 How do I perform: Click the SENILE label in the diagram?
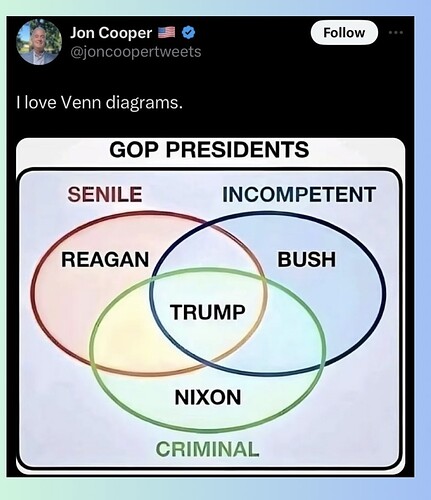[105, 194]
